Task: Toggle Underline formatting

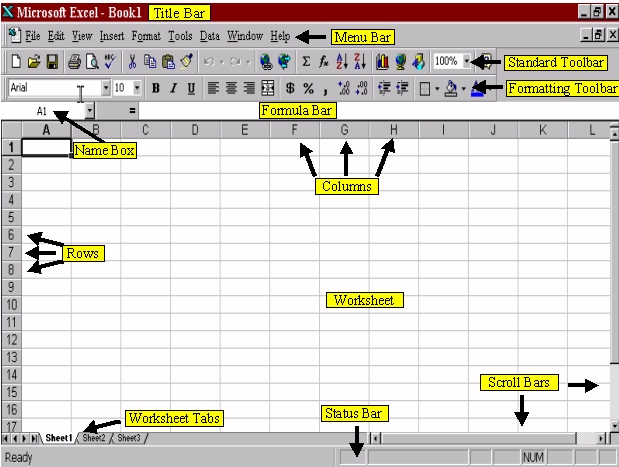Action: [x=191, y=88]
